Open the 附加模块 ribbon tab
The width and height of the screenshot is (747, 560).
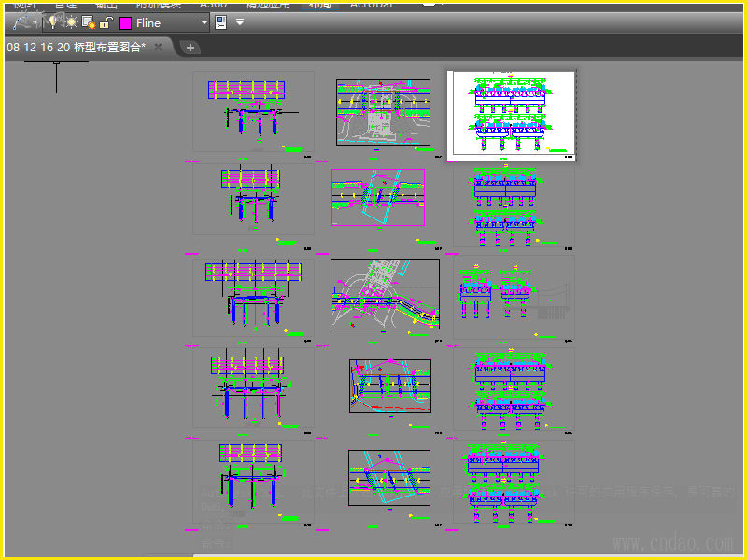[158, 5]
